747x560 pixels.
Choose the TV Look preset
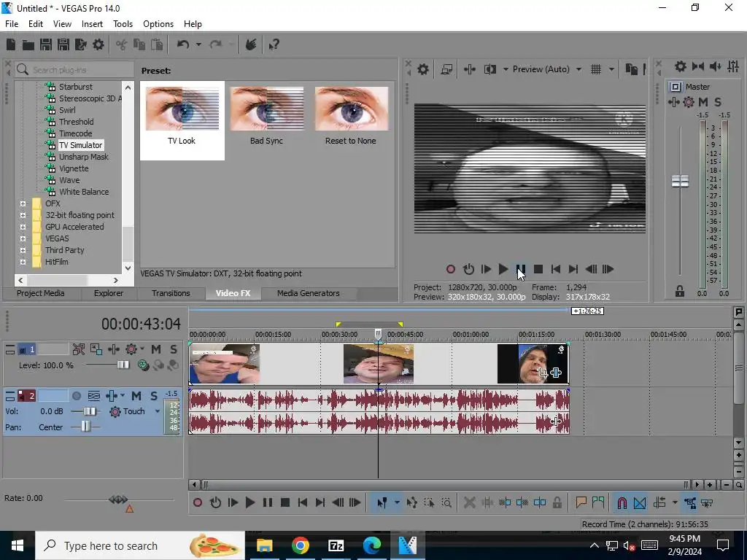(x=182, y=120)
